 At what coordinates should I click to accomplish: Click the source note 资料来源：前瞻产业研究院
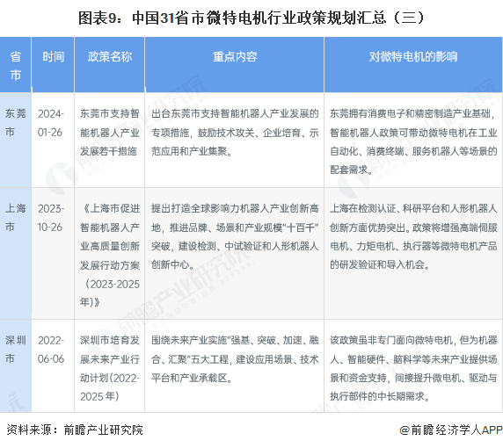click(x=75, y=430)
